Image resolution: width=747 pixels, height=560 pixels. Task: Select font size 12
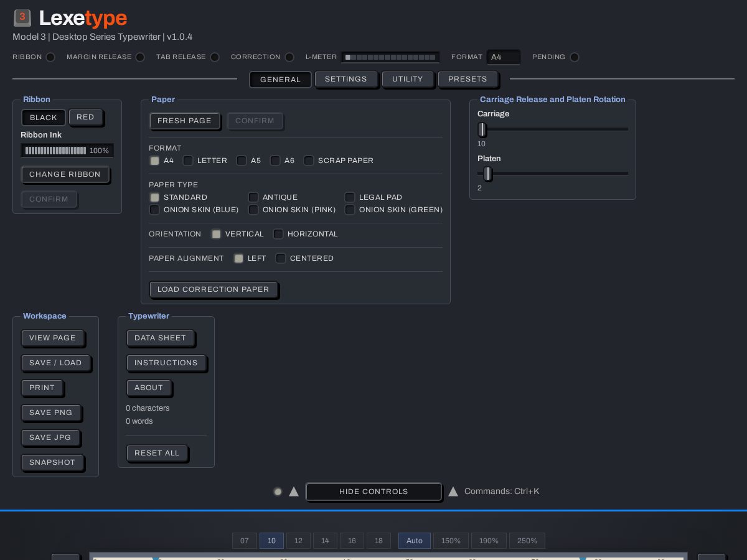click(298, 541)
